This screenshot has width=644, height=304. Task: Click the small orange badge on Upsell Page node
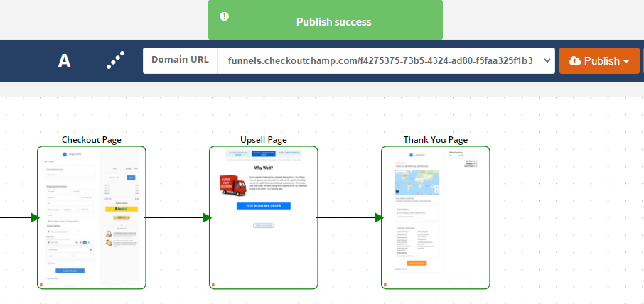213,285
